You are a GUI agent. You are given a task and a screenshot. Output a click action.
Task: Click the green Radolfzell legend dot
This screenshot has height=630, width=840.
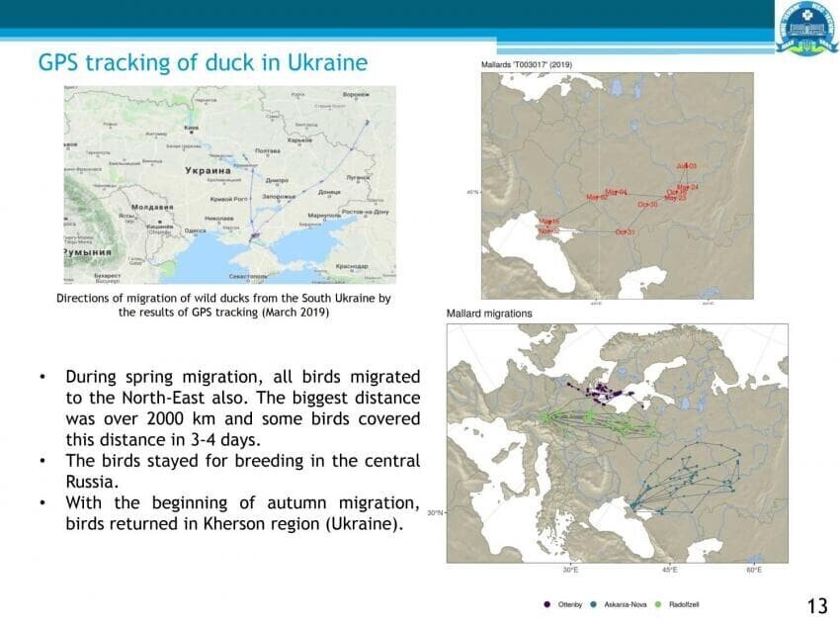tap(658, 604)
